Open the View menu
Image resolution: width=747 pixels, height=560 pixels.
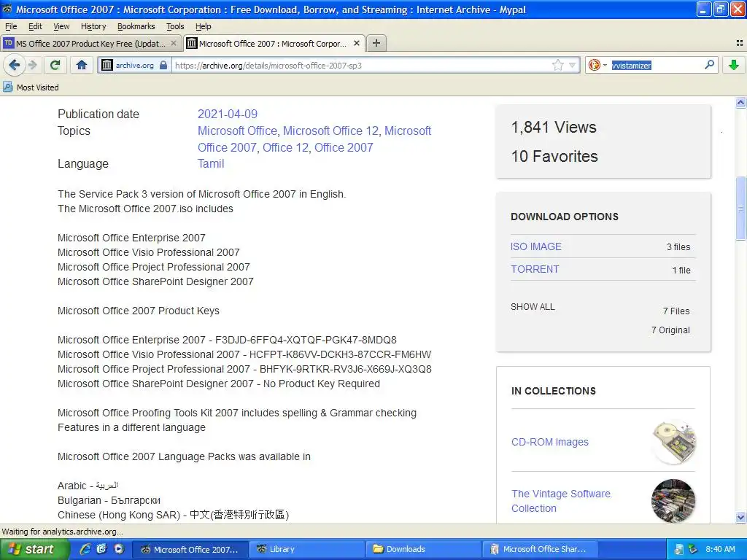point(61,26)
